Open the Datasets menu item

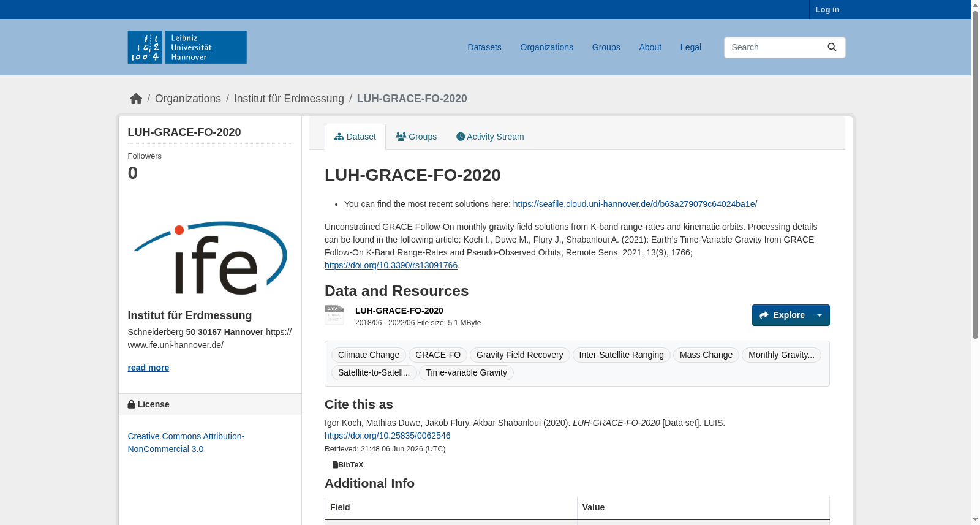click(x=484, y=47)
